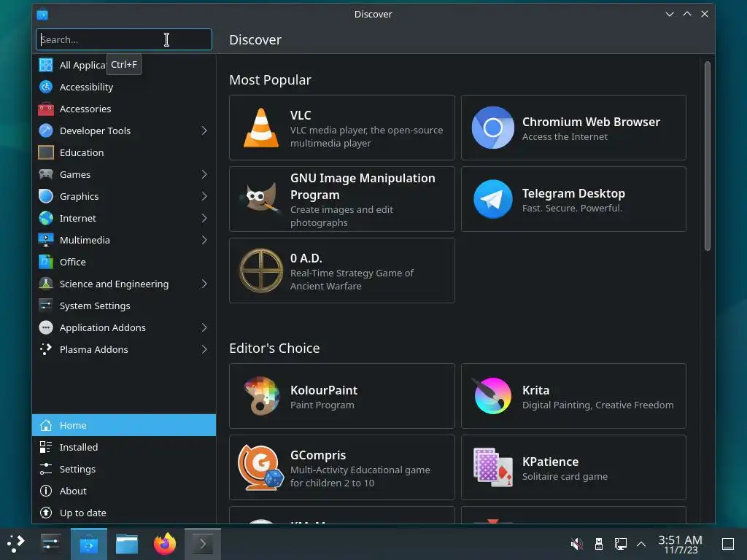Open the VLC title text
This screenshot has height=560, width=747.
(x=301, y=115)
